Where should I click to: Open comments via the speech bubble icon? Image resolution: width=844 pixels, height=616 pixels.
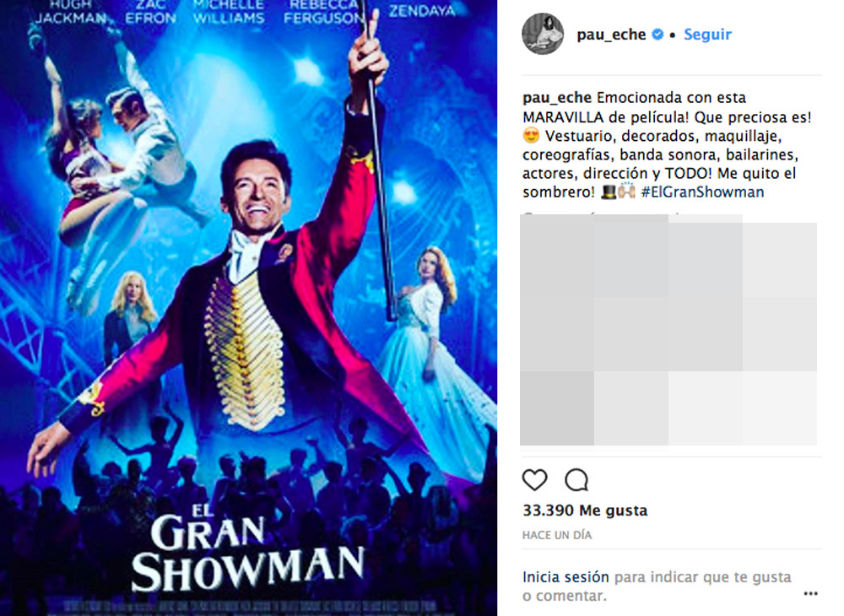[576, 479]
